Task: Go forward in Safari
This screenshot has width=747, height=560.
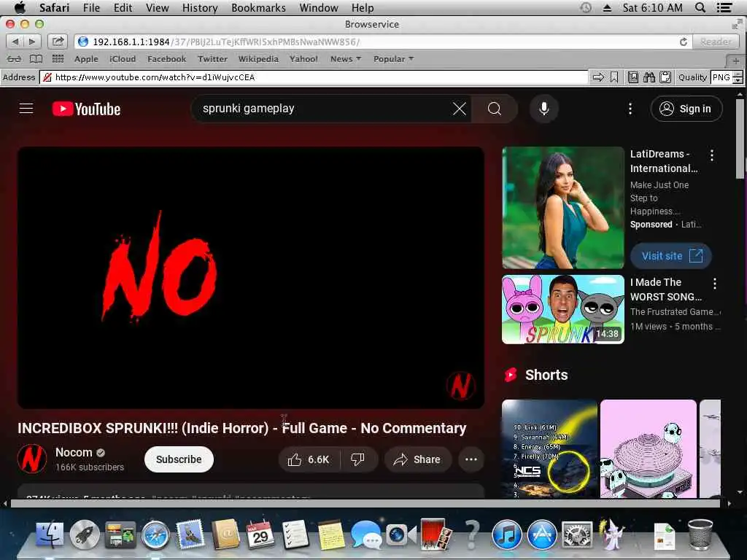Action: [x=32, y=42]
